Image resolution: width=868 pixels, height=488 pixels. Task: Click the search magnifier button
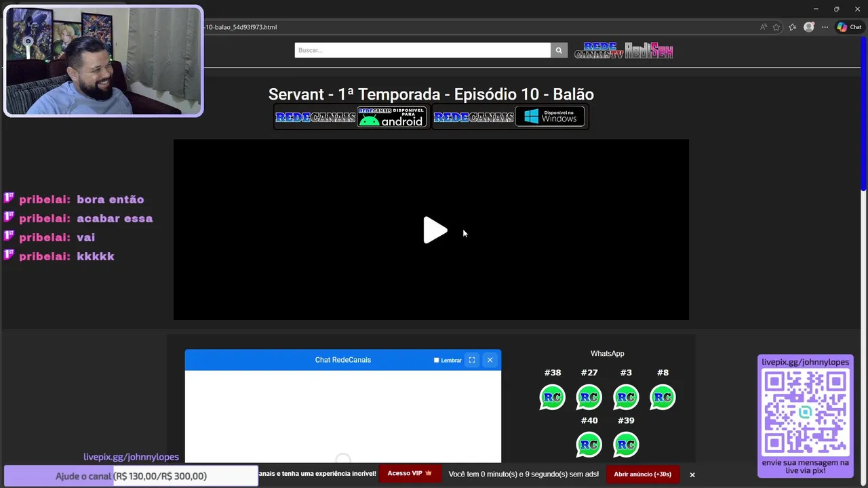point(559,50)
